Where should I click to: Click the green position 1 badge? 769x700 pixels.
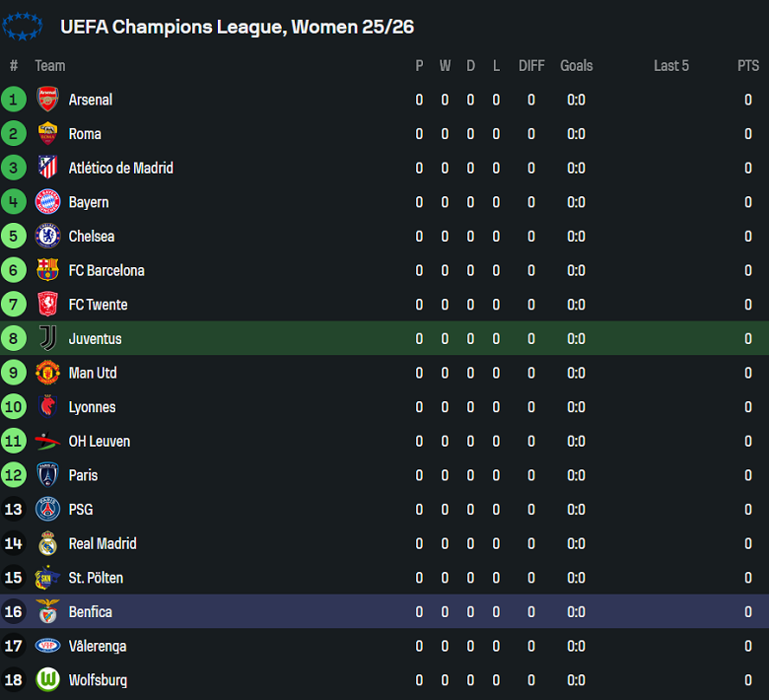[14, 100]
